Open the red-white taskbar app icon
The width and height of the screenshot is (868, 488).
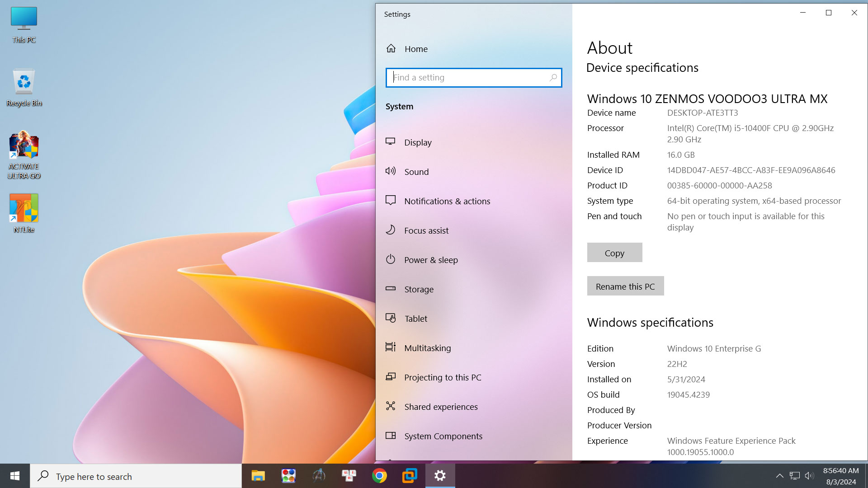[349, 476]
